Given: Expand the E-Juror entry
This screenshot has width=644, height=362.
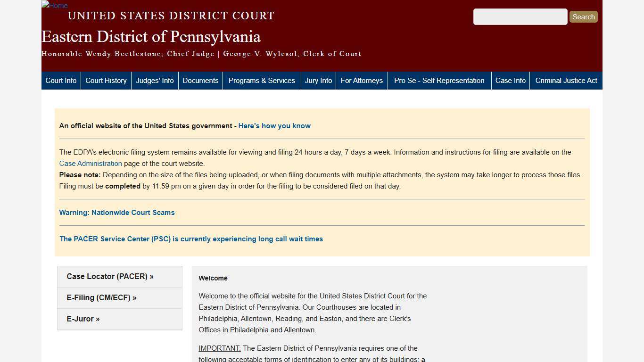Looking at the screenshot, I should tap(83, 319).
